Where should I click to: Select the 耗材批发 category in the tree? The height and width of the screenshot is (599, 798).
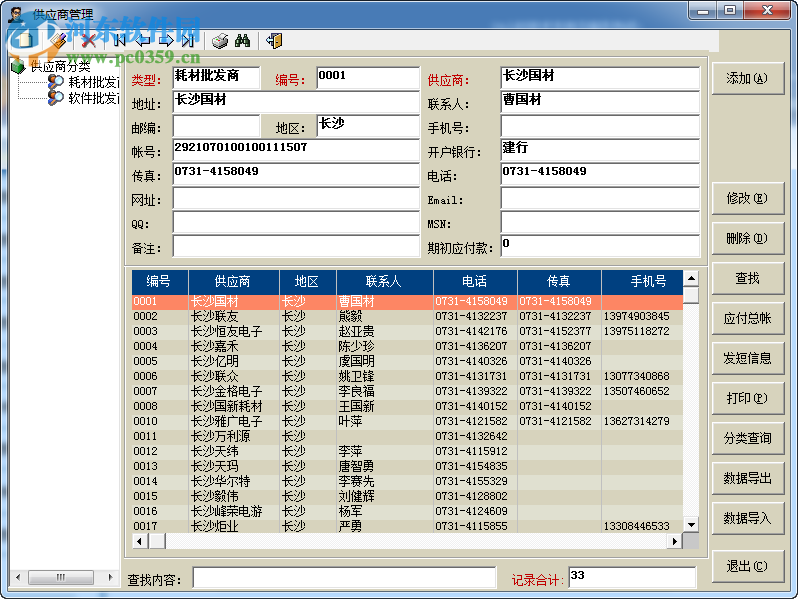point(94,82)
